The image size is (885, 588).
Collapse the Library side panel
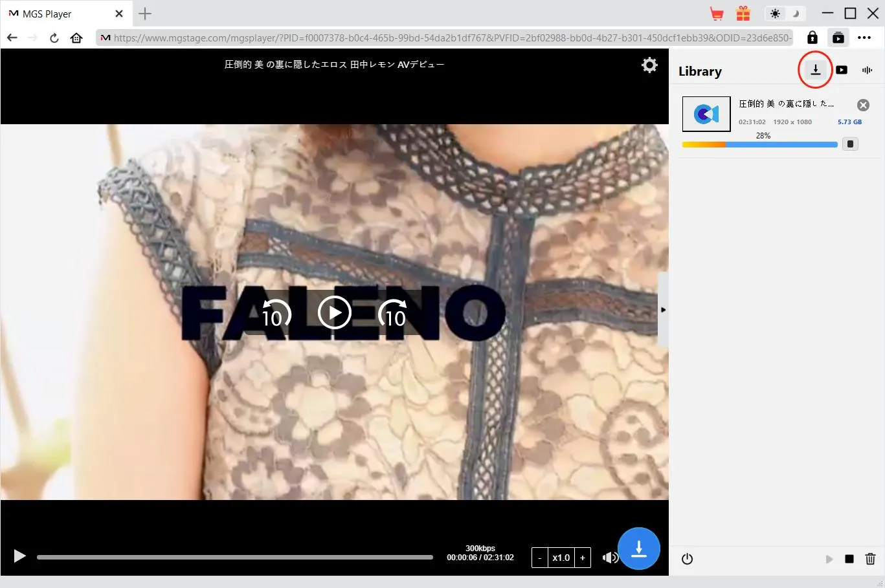click(x=663, y=310)
